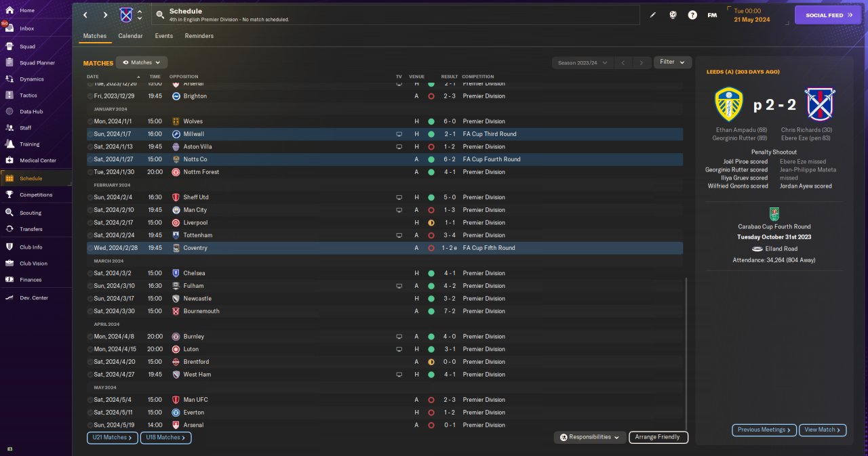Go to next season arrow

tap(641, 62)
